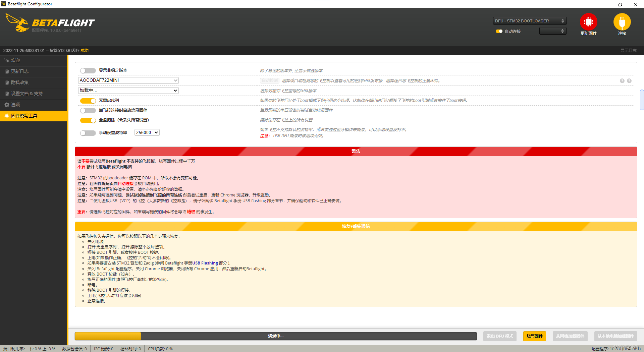Open the 选项 options tab
Image resolution: width=644 pixels, height=352 pixels.
[x=34, y=105]
